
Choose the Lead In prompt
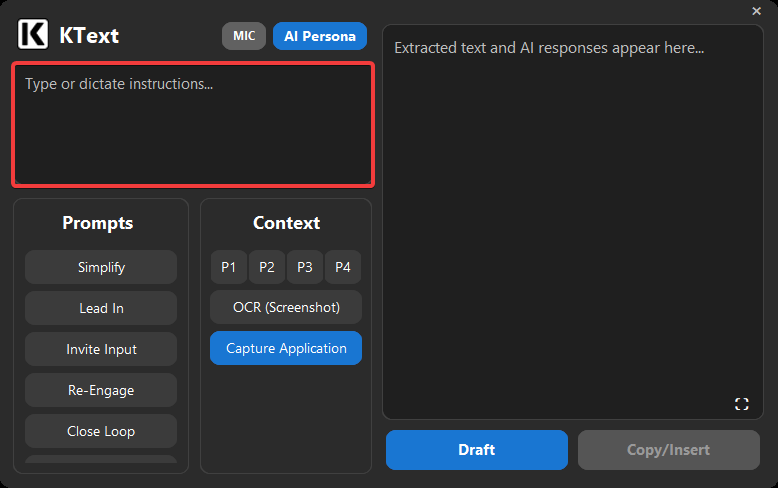click(x=101, y=308)
